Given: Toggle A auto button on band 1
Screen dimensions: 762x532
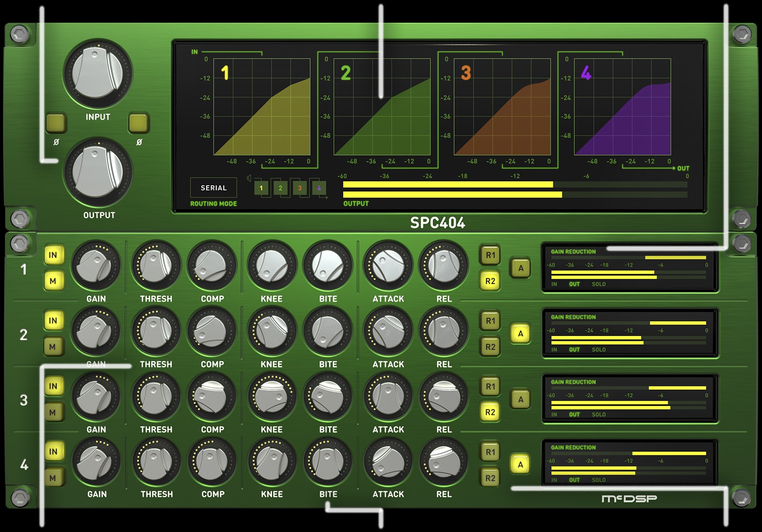Looking at the screenshot, I should click(520, 268).
